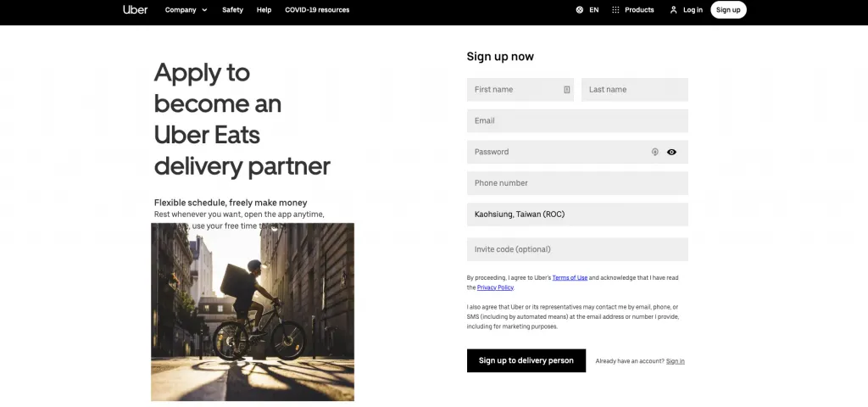The height and width of the screenshot is (407, 868).
Task: Focus the Email field
Action: [577, 120]
